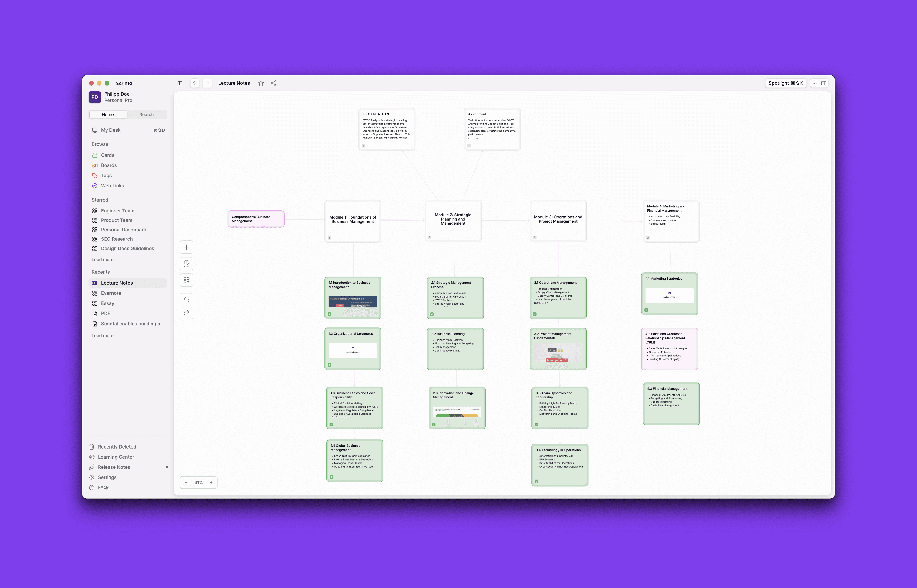Select the hand pan tool

[x=186, y=264]
